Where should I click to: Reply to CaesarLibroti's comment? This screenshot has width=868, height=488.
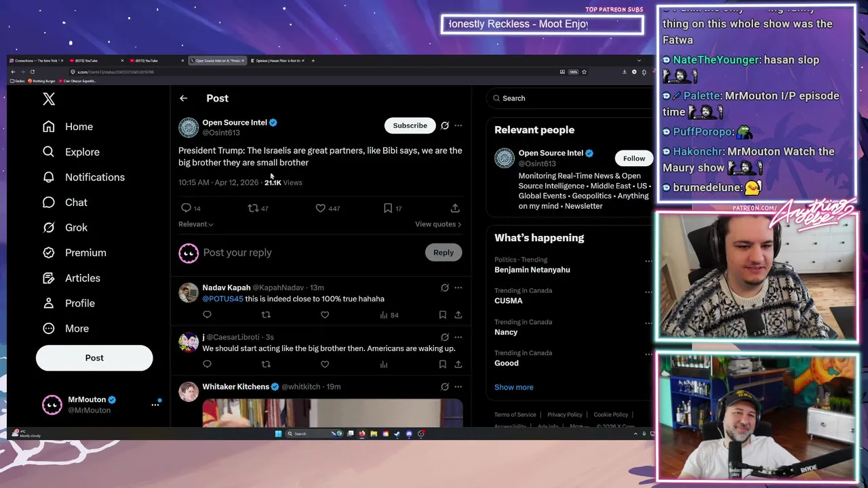pyautogui.click(x=207, y=364)
